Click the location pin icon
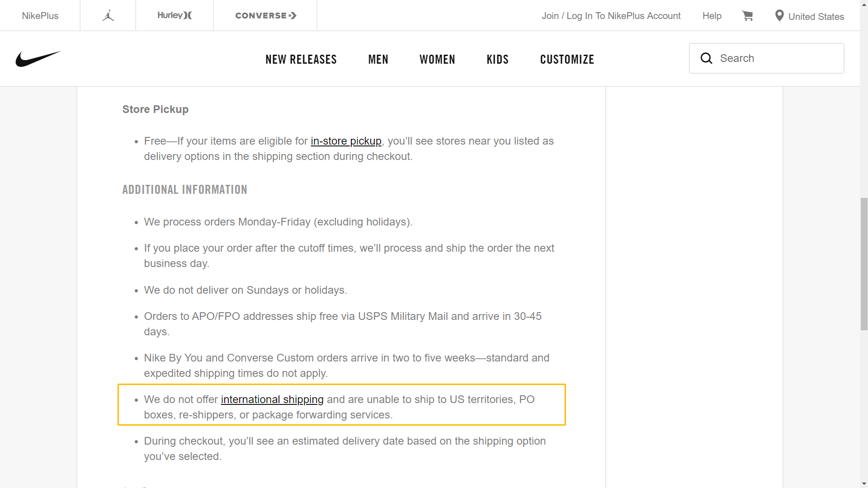 (x=779, y=16)
